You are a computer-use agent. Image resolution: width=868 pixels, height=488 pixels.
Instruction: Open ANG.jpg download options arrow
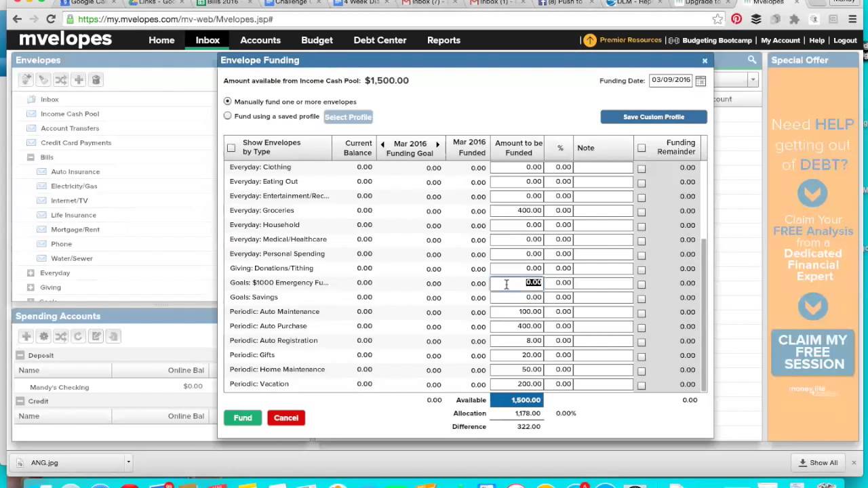(x=128, y=462)
